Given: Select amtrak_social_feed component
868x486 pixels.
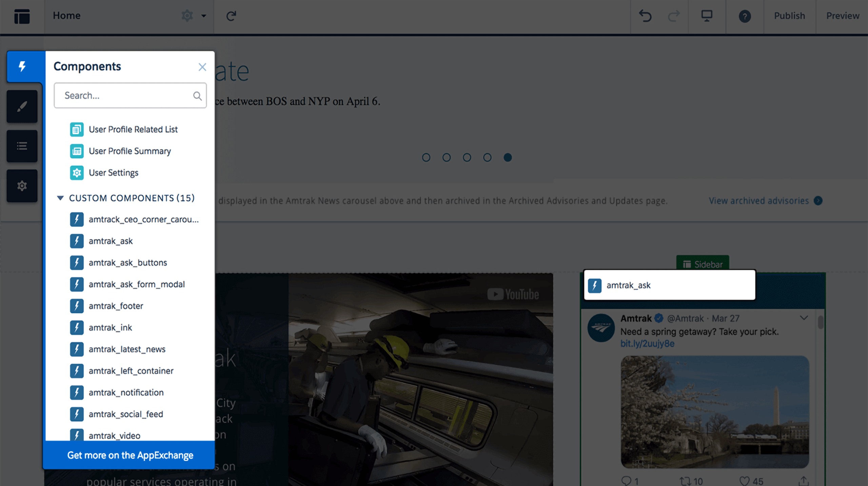Looking at the screenshot, I should click(x=116, y=414).
